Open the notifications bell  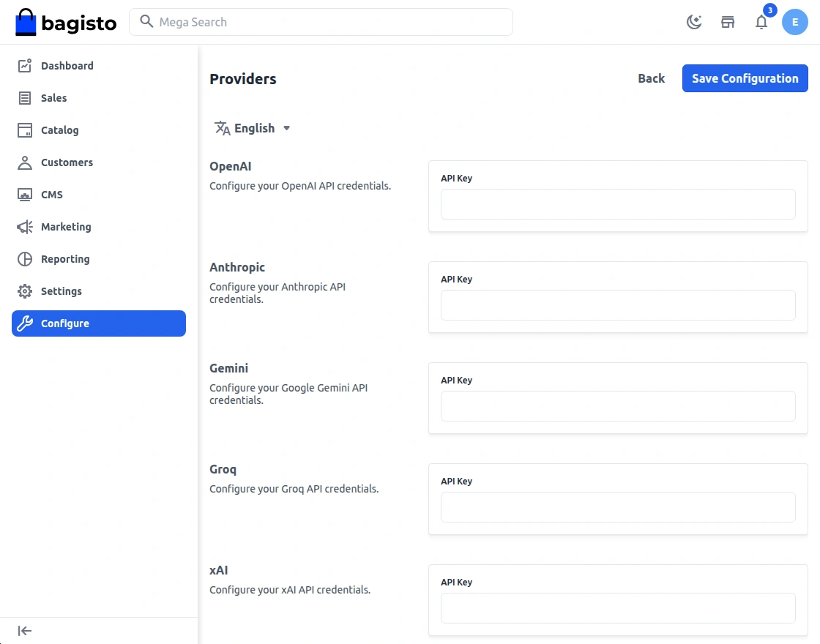click(x=761, y=22)
